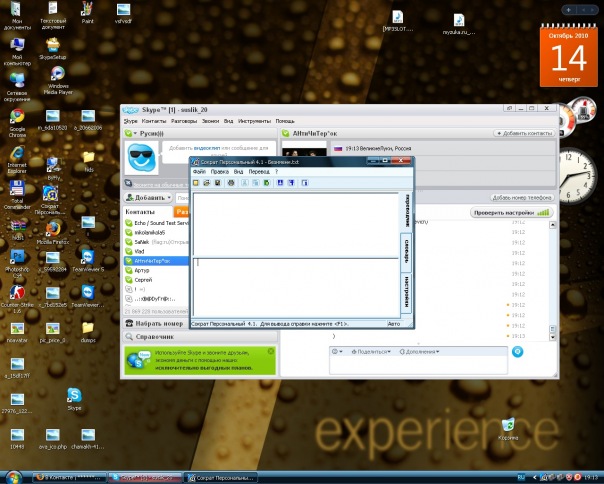
Task: Open the Инструменты menu in Skype
Action: pos(254,121)
